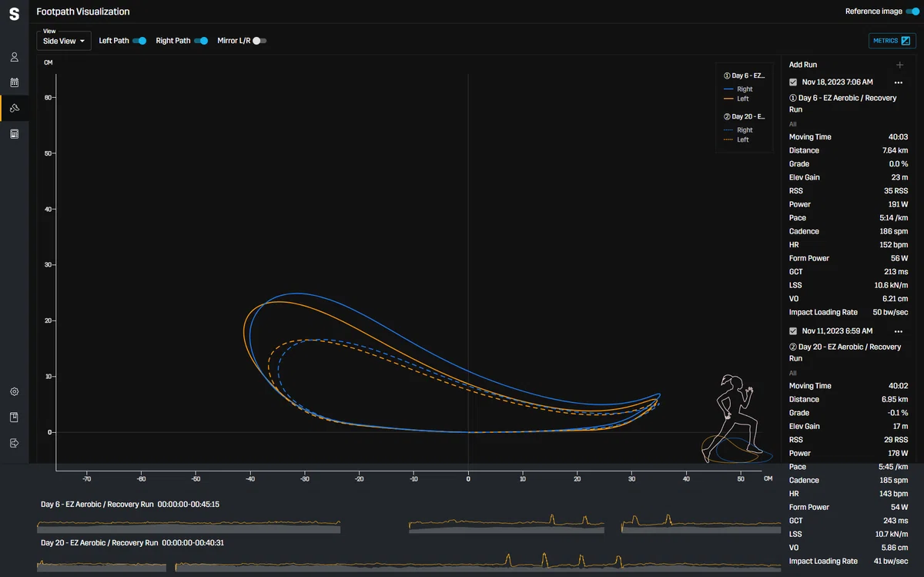
Task: Click the Day 6 run timeline first segment
Action: point(189,527)
